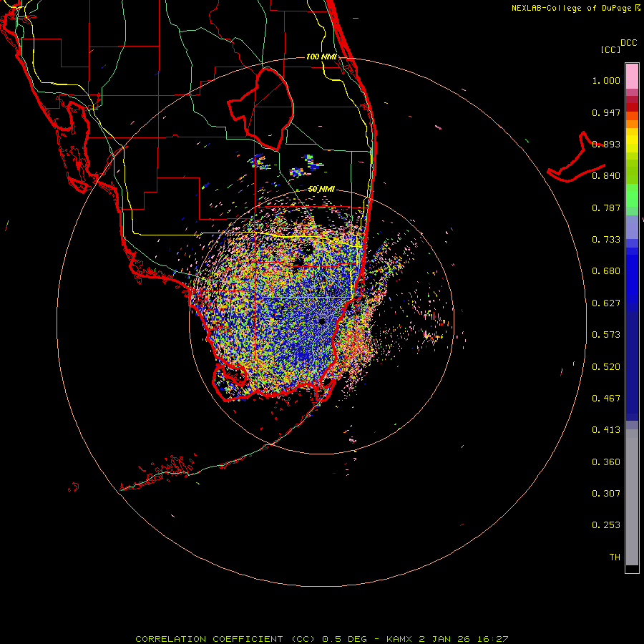
Task: Pick the periwinkle segment of the color bar
Action: [632, 227]
